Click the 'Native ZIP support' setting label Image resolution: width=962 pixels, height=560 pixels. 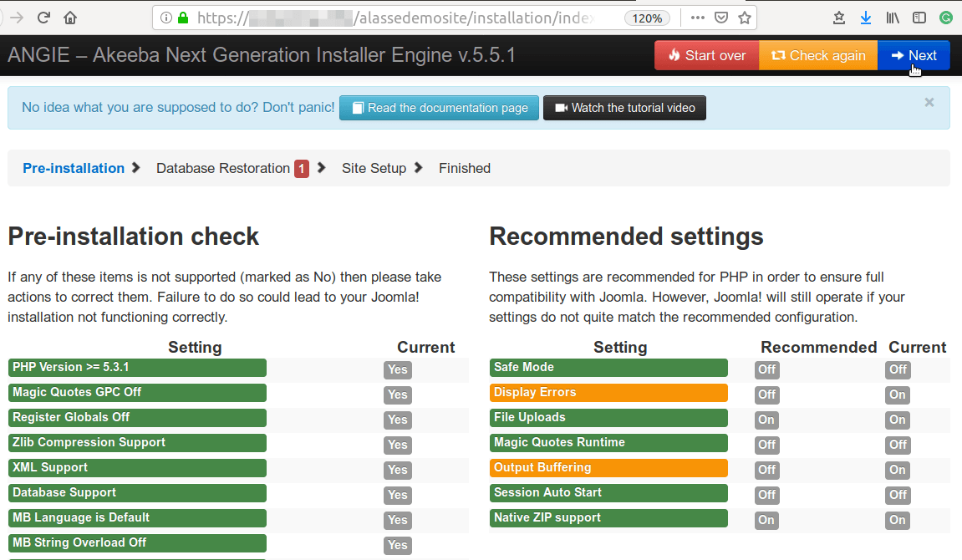pyautogui.click(x=608, y=518)
